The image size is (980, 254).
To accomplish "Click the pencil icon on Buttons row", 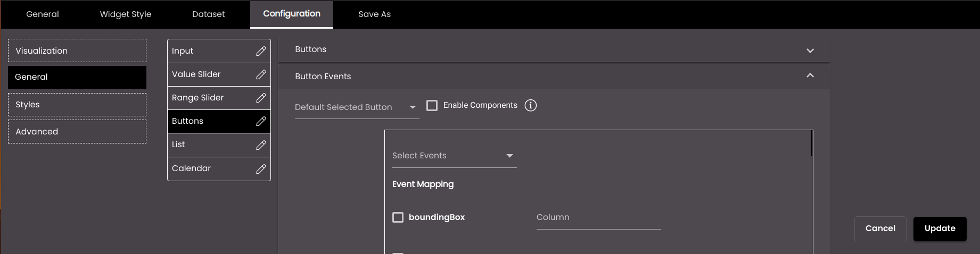I will click(261, 121).
